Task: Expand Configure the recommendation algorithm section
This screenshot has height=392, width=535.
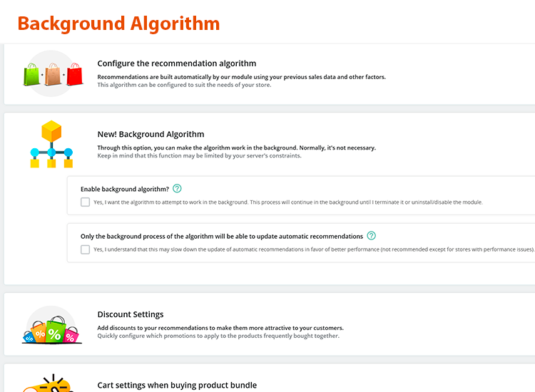Action: click(x=176, y=63)
